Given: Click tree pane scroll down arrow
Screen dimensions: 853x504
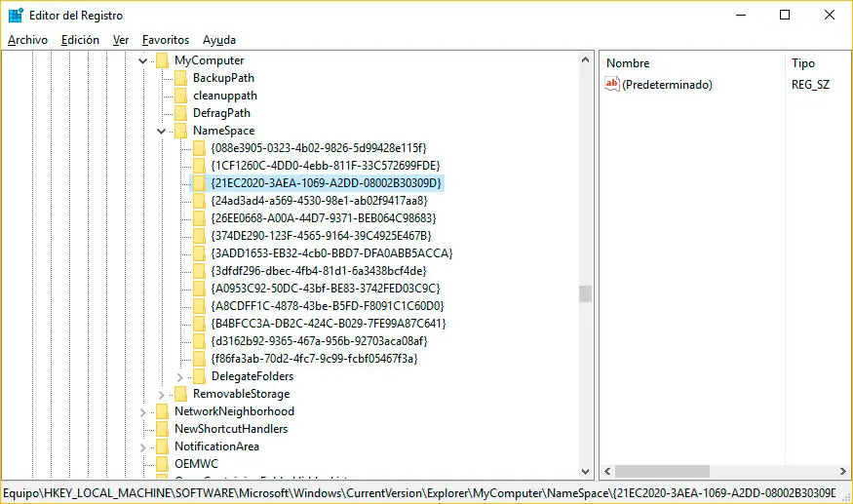Looking at the screenshot, I should 585,472.
